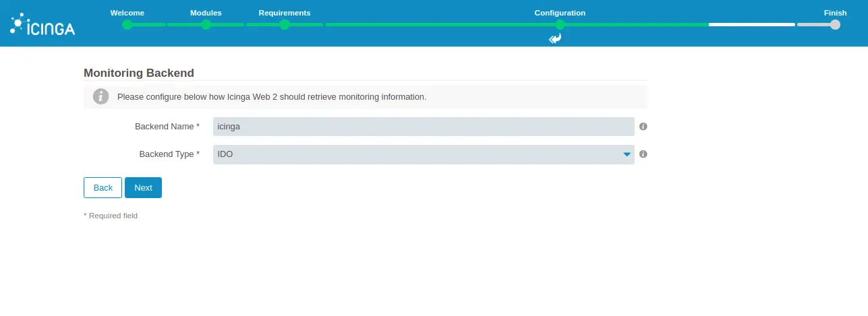The height and width of the screenshot is (316, 868).
Task: Open info tooltip beside Backend Type dropdown
Action: point(643,154)
